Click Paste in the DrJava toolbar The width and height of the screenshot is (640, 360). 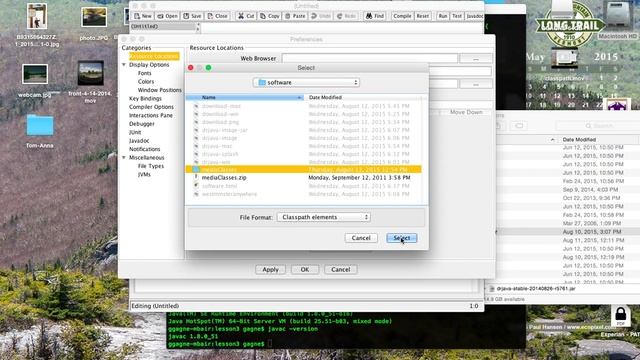(x=295, y=16)
